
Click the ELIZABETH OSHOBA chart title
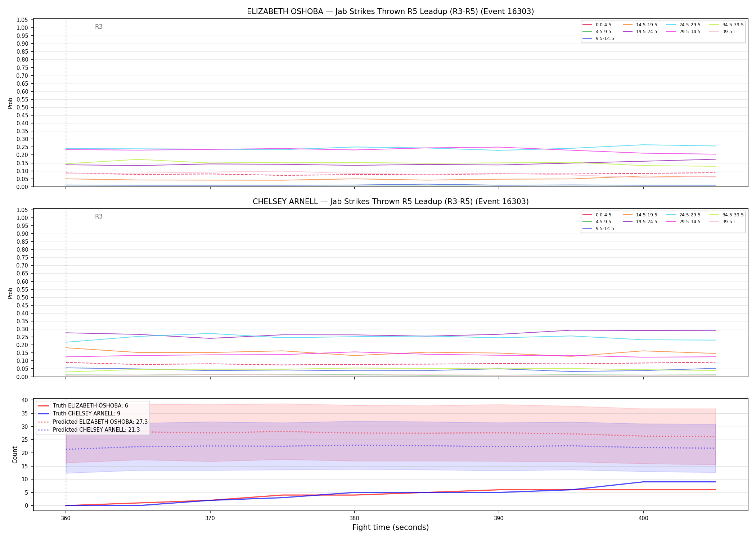coord(390,12)
